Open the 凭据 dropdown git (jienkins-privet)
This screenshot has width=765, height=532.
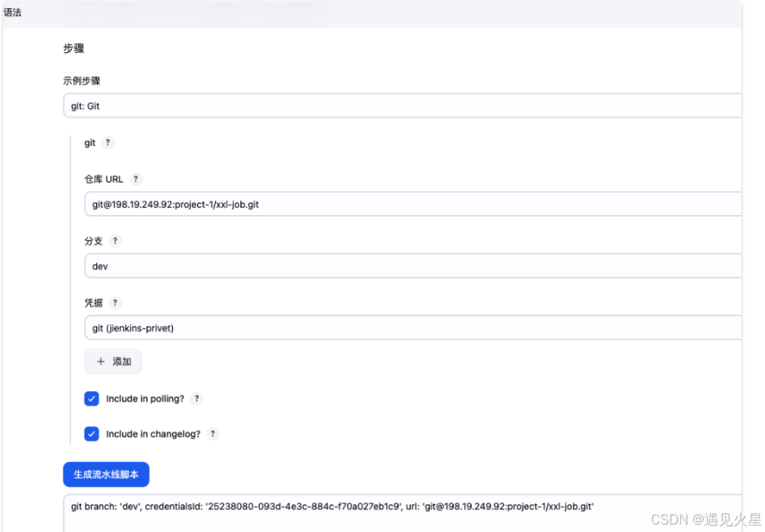click(413, 328)
